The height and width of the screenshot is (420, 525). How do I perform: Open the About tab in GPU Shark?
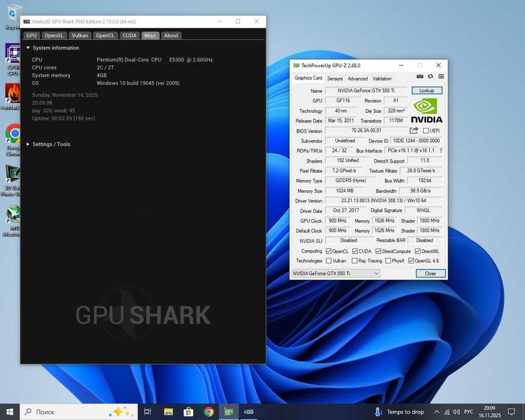pos(171,35)
